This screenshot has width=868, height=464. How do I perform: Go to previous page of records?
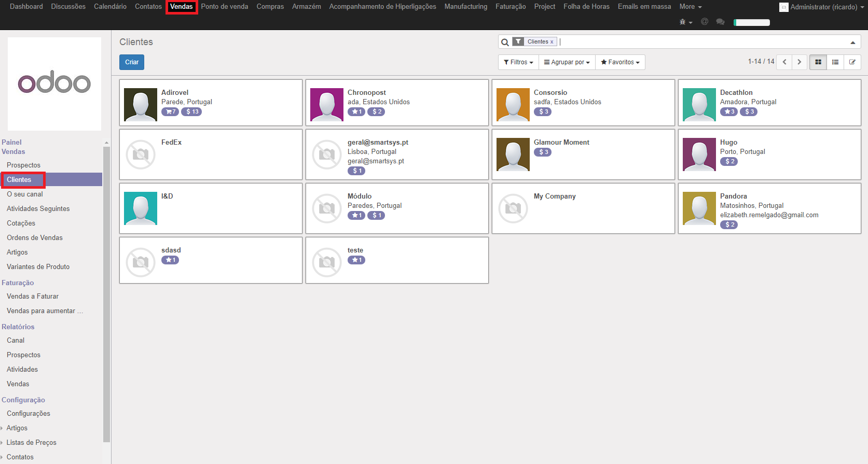coord(784,62)
